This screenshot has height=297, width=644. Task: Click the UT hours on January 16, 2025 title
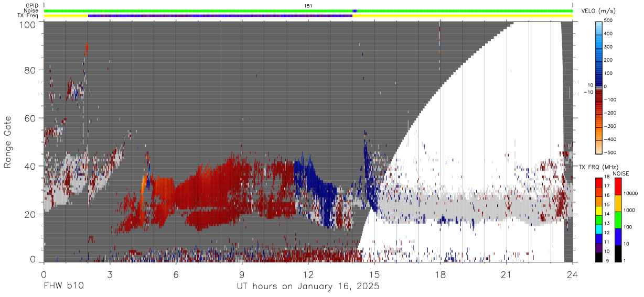(x=308, y=287)
